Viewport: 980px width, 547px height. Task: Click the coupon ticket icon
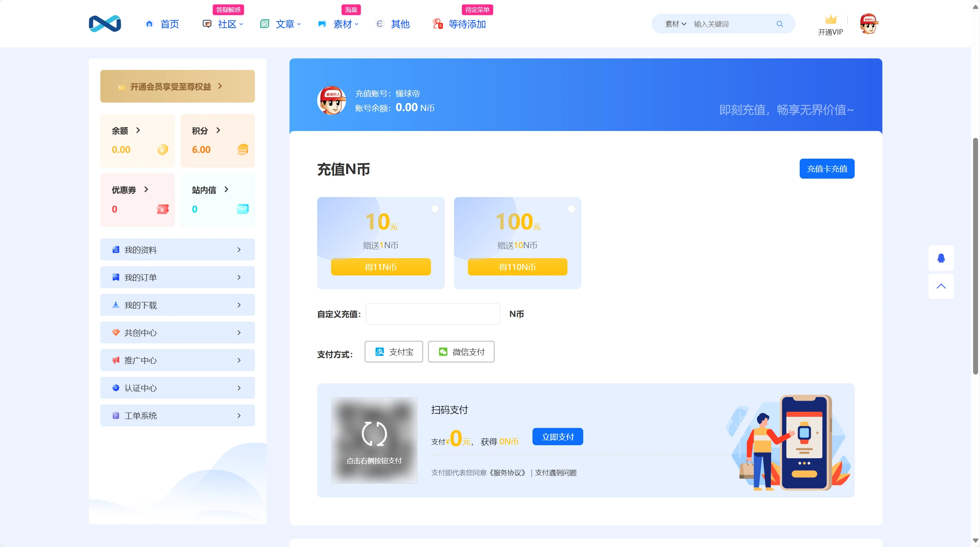tap(162, 209)
